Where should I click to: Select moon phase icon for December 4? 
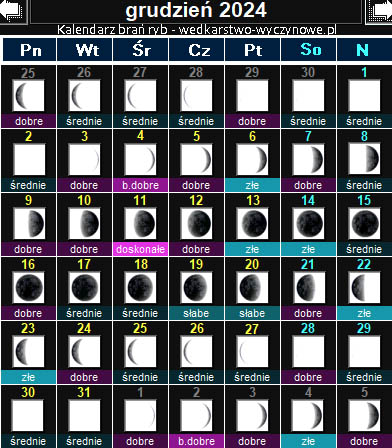(140, 160)
